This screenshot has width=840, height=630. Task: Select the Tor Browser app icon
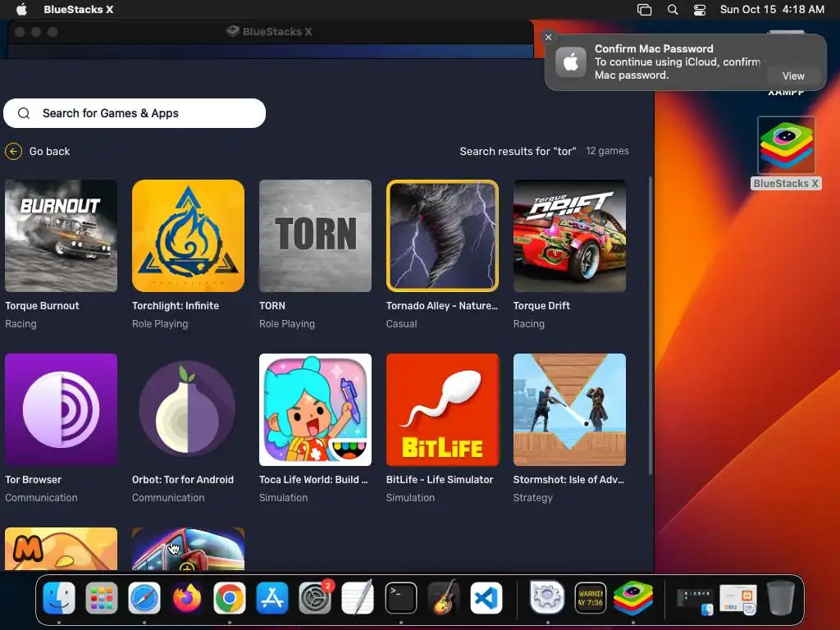click(61, 409)
